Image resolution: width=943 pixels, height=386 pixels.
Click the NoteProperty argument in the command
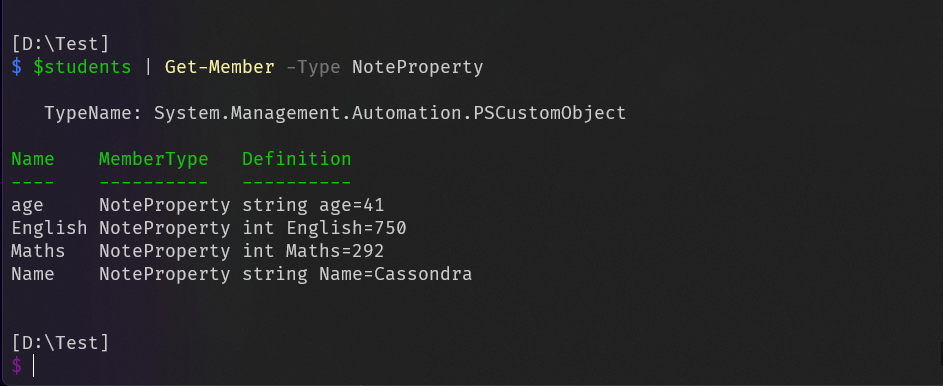(x=417, y=67)
